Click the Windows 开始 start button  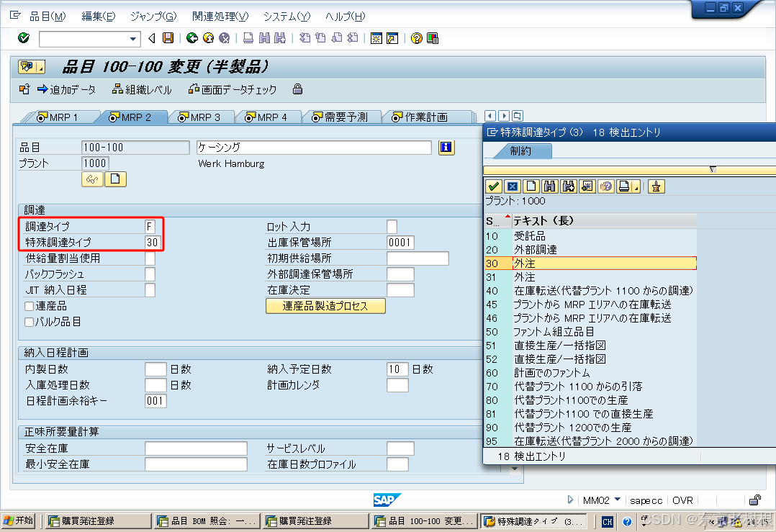(x=18, y=520)
